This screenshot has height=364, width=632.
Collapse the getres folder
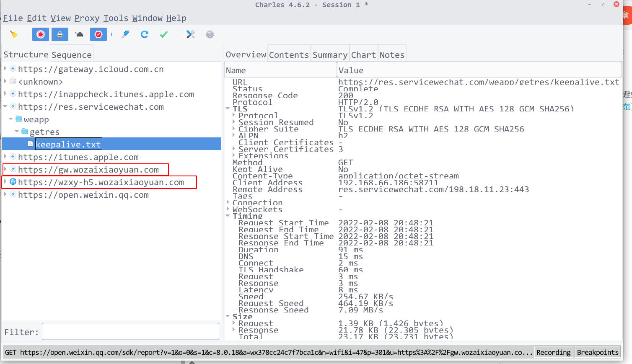[17, 132]
